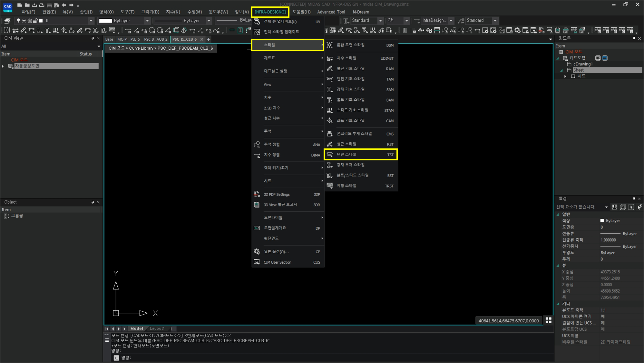Click quick select icon in 특성 panel
644x363 pixels.
tap(640, 207)
